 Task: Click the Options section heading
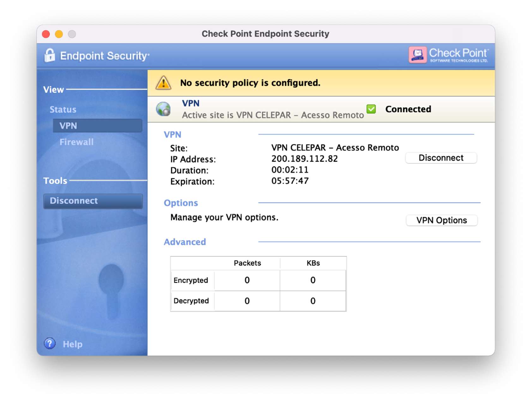181,203
